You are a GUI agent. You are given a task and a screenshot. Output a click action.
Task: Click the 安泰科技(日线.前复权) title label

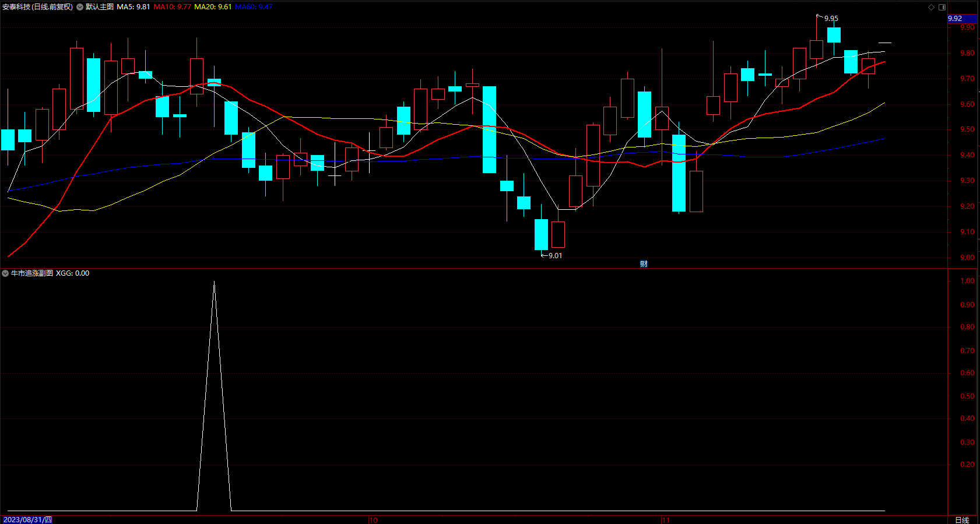[38, 7]
